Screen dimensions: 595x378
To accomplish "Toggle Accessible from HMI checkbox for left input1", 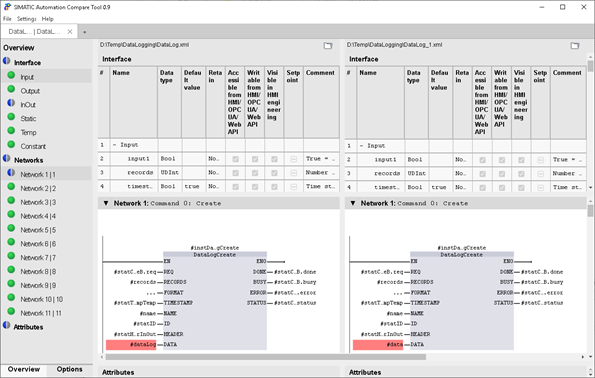I will (235, 159).
